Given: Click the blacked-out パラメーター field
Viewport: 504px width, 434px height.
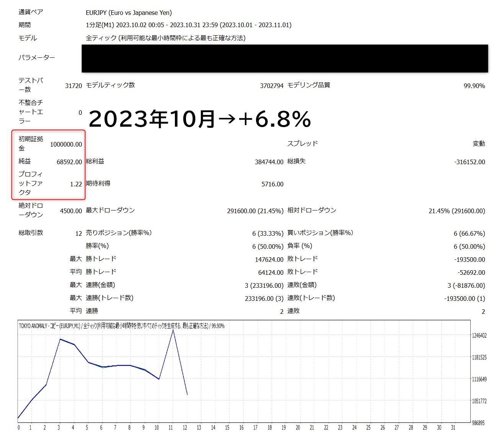Looking at the screenshot, I should (285, 58).
